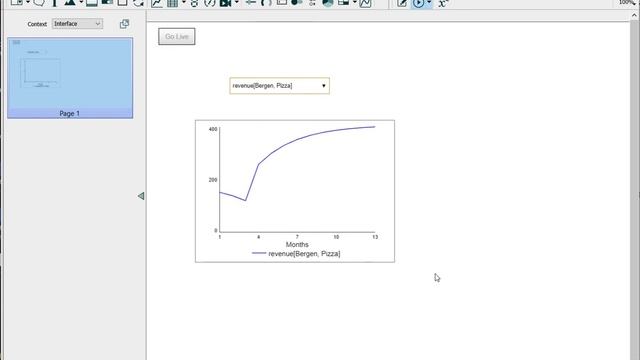640x360 pixels.
Task: Click the video camera toolbar icon
Action: click(x=225, y=3)
